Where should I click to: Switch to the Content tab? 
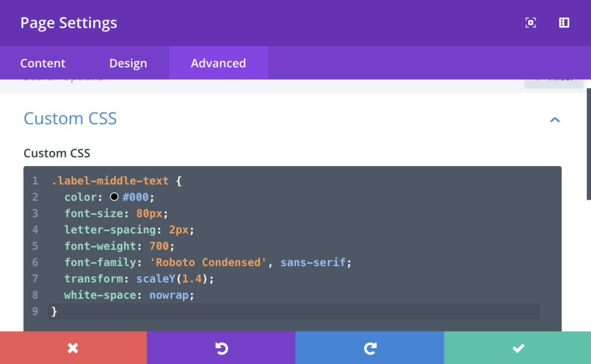pos(43,63)
